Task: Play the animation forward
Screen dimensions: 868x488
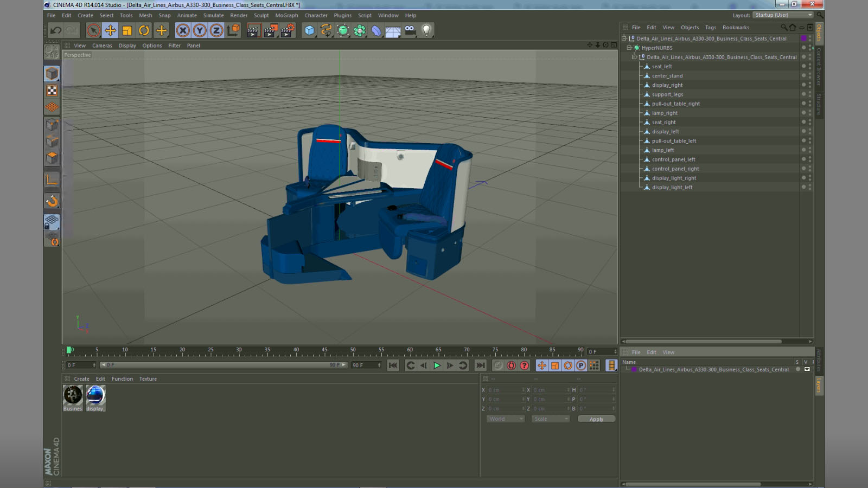Action: 437,365
